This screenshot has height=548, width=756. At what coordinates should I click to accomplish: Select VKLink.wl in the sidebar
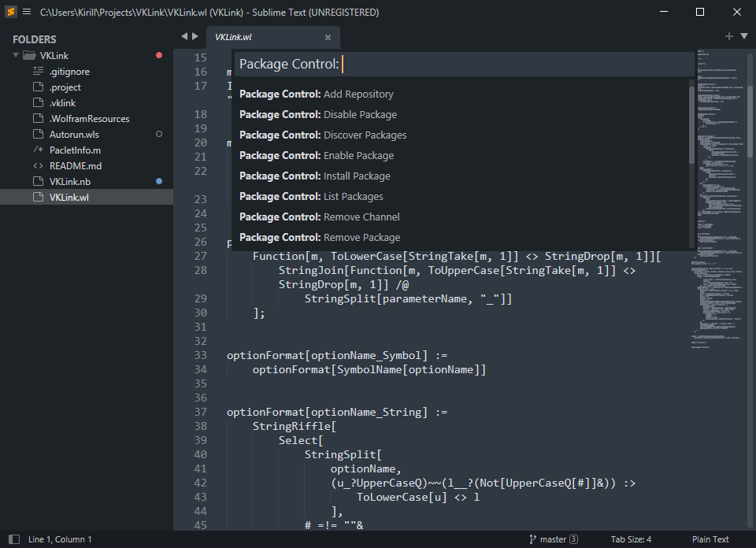(x=87, y=197)
